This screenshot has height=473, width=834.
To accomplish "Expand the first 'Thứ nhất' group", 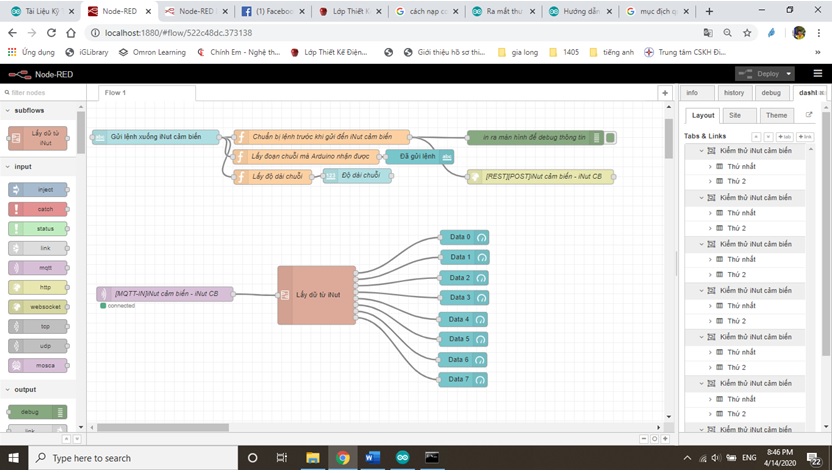I will (710, 166).
